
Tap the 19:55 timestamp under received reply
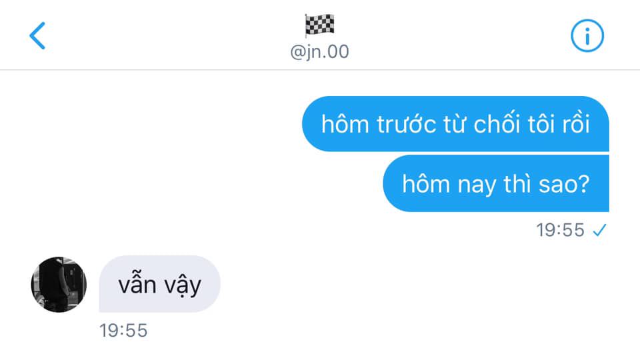pos(123,331)
